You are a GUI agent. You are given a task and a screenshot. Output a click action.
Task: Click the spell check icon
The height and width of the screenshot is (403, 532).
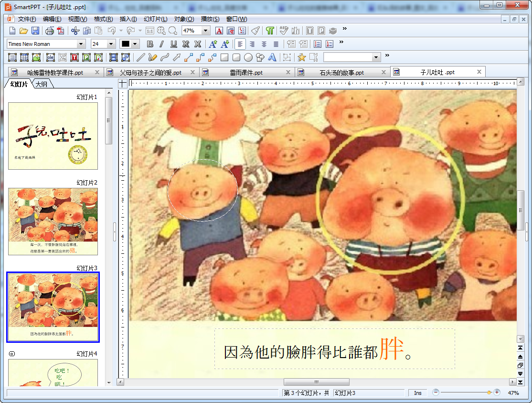click(x=284, y=31)
